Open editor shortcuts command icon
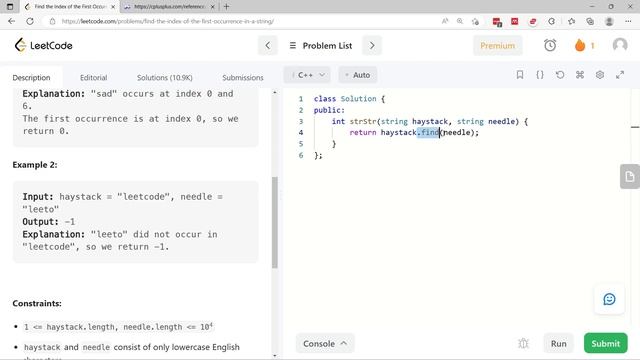Image resolution: width=640 pixels, height=360 pixels. click(580, 75)
